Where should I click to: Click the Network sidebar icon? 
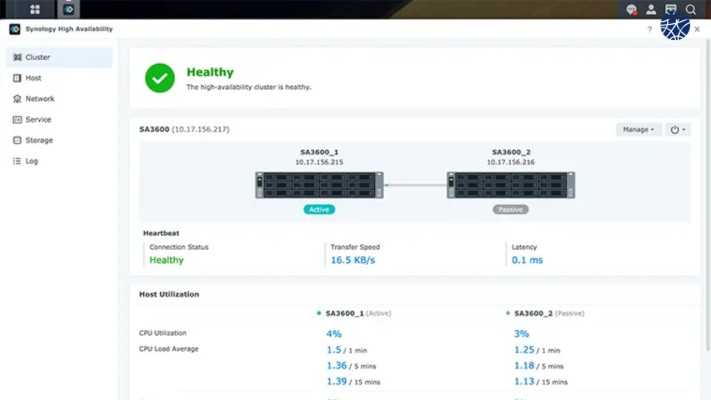click(17, 99)
